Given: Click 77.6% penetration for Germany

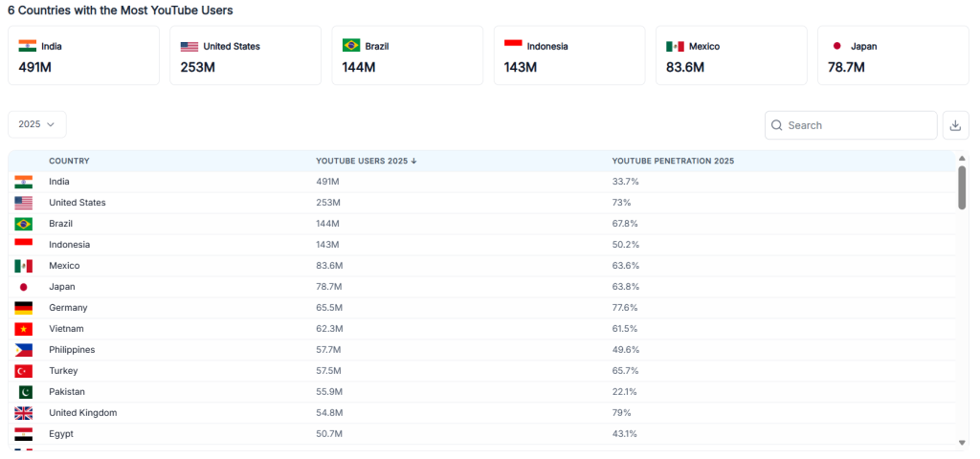Looking at the screenshot, I should pyautogui.click(x=626, y=308).
